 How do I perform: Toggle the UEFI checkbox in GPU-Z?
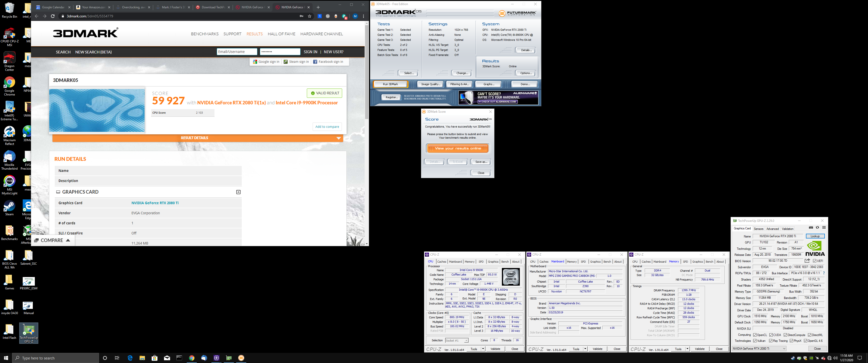(x=815, y=261)
